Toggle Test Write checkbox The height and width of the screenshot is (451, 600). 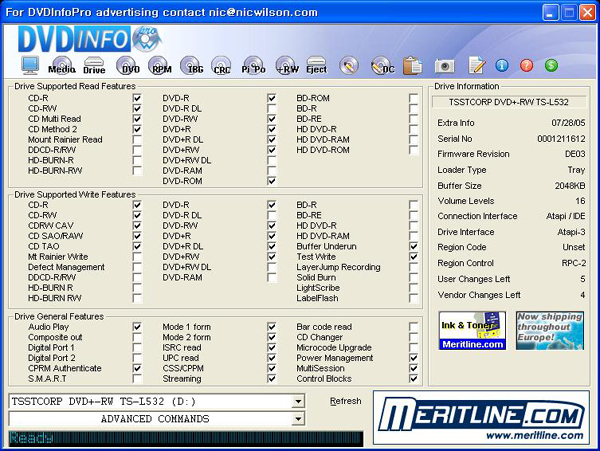(x=413, y=257)
